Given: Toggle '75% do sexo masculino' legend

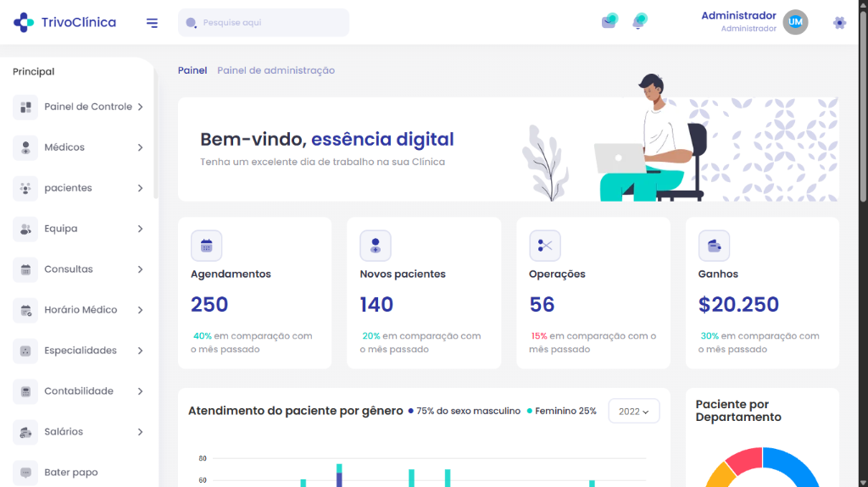Looking at the screenshot, I should [464, 411].
